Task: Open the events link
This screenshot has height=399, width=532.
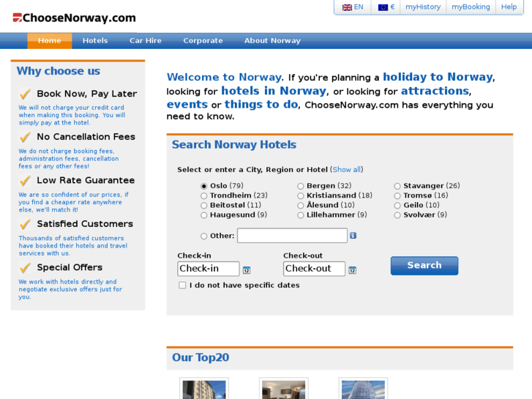Action: [187, 105]
